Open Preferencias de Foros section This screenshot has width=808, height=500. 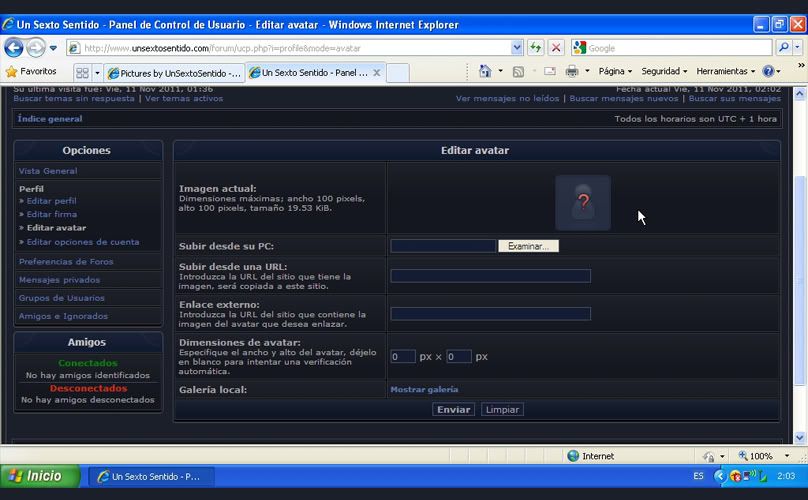[x=66, y=261]
